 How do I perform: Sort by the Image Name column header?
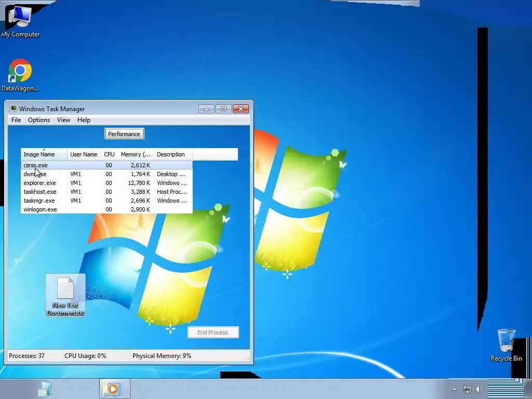coord(44,154)
